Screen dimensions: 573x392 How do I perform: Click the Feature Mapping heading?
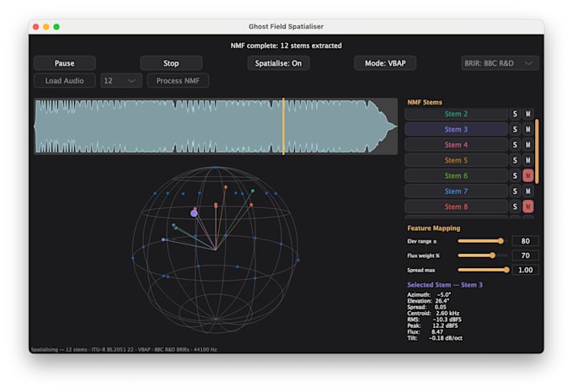434,228
